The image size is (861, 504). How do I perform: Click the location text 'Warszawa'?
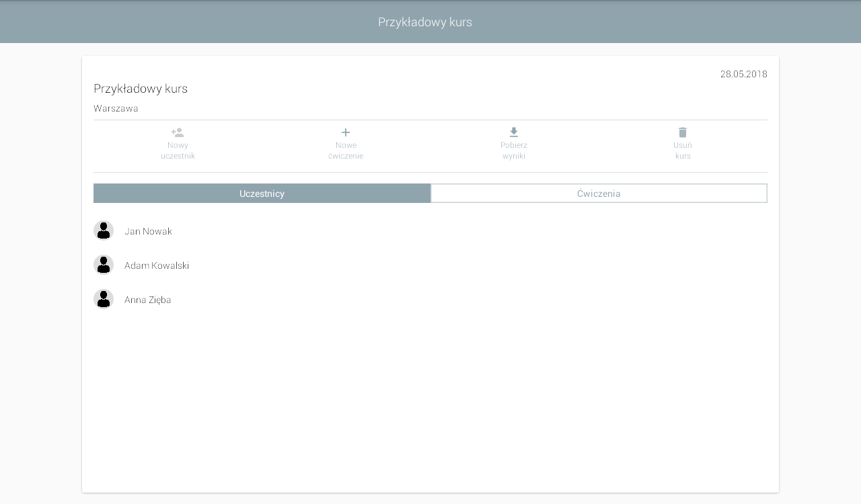[116, 108]
